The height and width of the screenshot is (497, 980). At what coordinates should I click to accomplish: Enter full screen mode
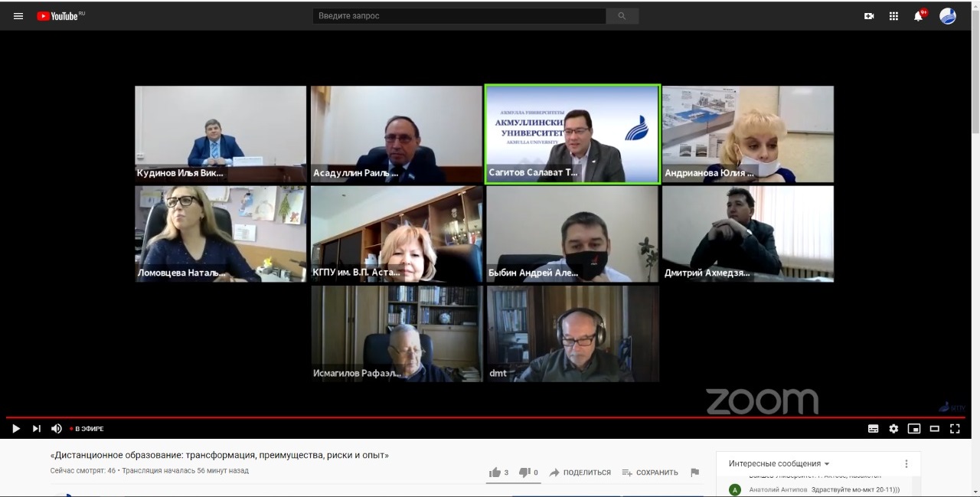coord(955,429)
